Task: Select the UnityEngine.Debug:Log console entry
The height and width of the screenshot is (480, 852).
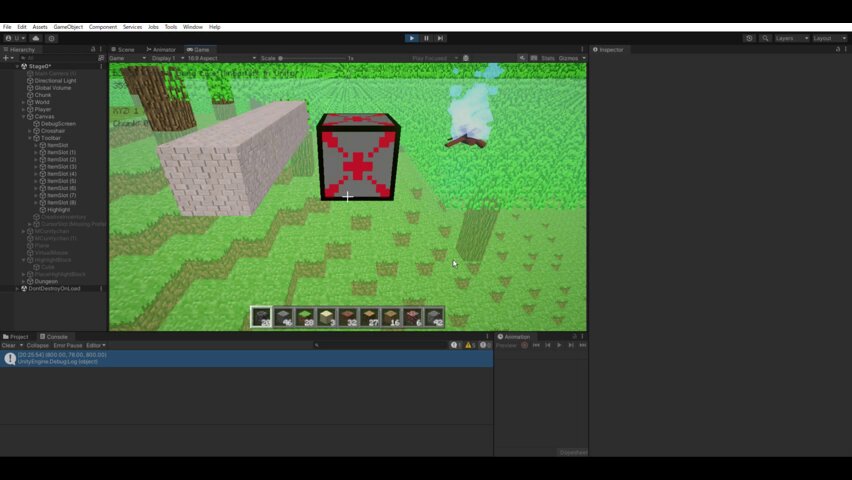Action: click(x=247, y=358)
